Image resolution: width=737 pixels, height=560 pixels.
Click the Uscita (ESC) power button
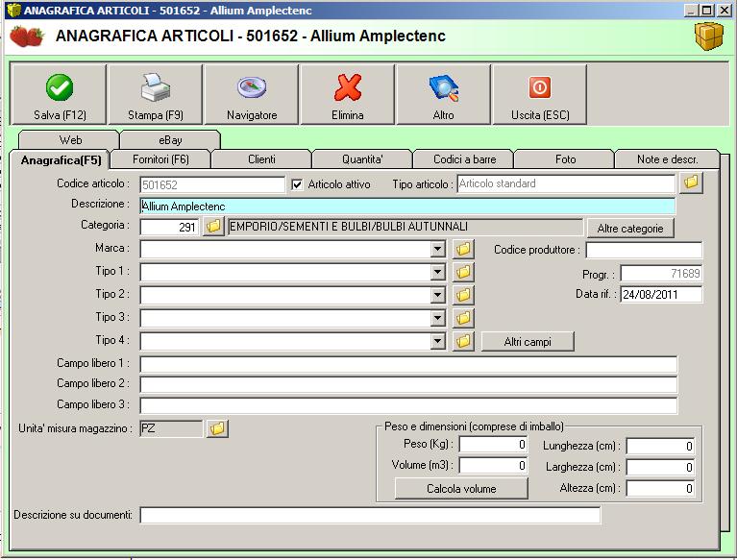pyautogui.click(x=540, y=95)
